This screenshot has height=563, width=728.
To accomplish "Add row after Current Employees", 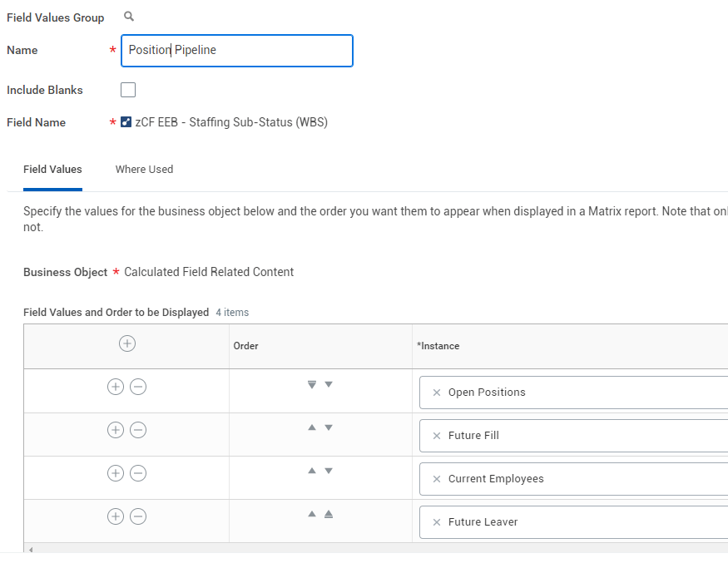I will tap(116, 473).
